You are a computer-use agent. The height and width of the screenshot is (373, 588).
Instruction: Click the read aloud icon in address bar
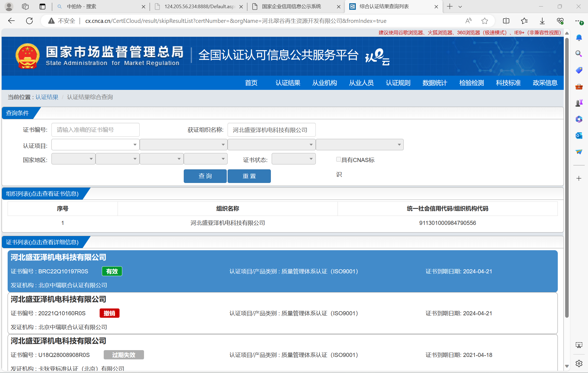tap(468, 21)
